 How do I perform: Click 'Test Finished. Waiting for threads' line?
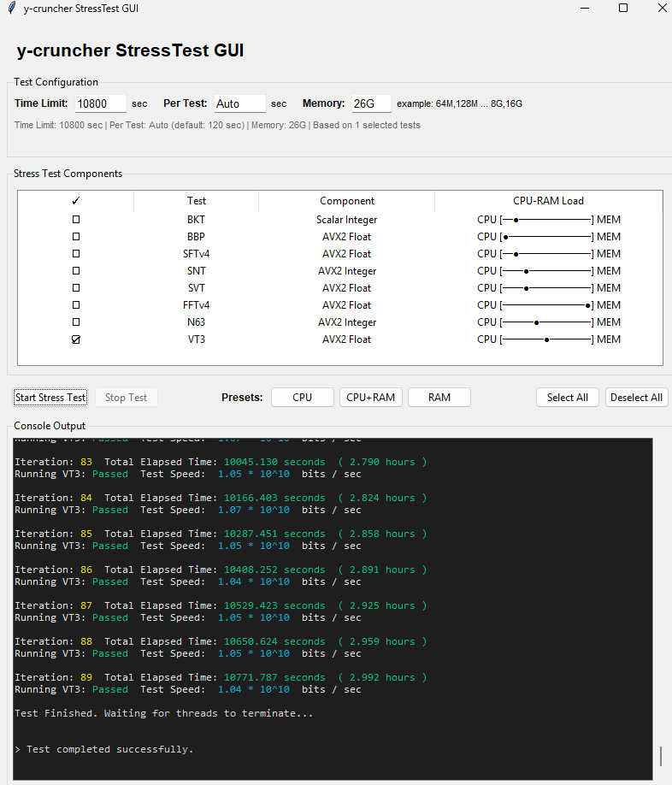click(x=163, y=713)
